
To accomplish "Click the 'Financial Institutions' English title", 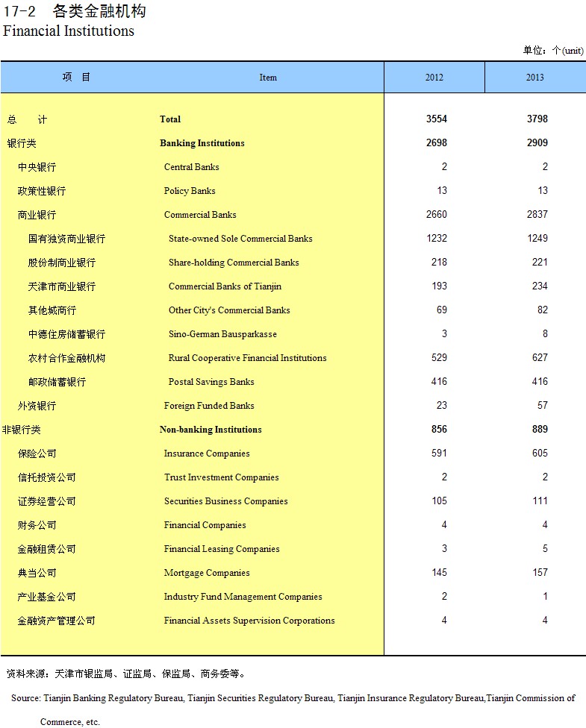I will point(69,31).
